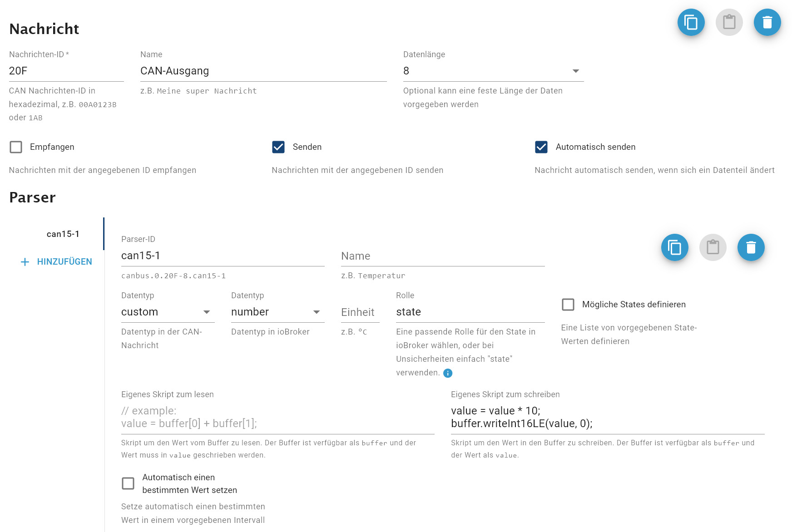Focus the Nachrichten-ID input field

click(x=66, y=71)
